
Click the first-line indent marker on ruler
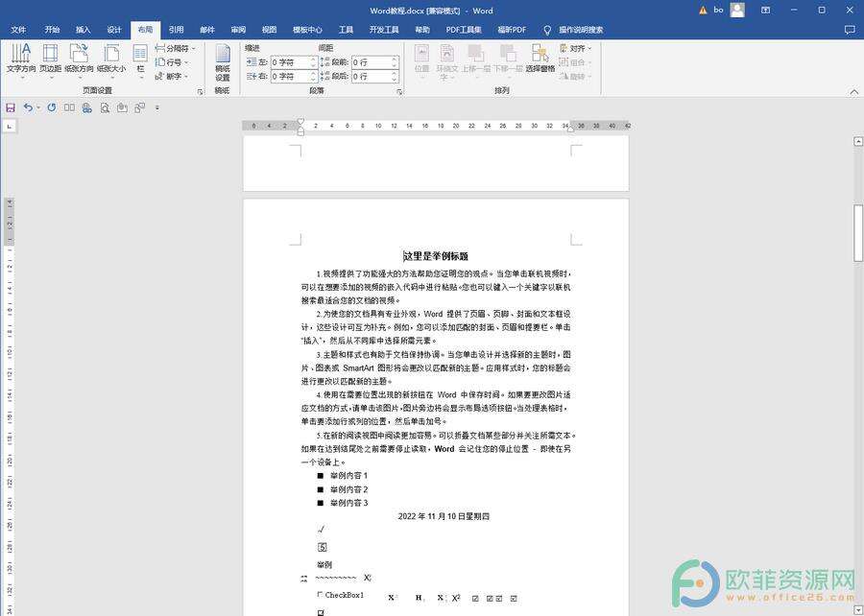tap(300, 122)
